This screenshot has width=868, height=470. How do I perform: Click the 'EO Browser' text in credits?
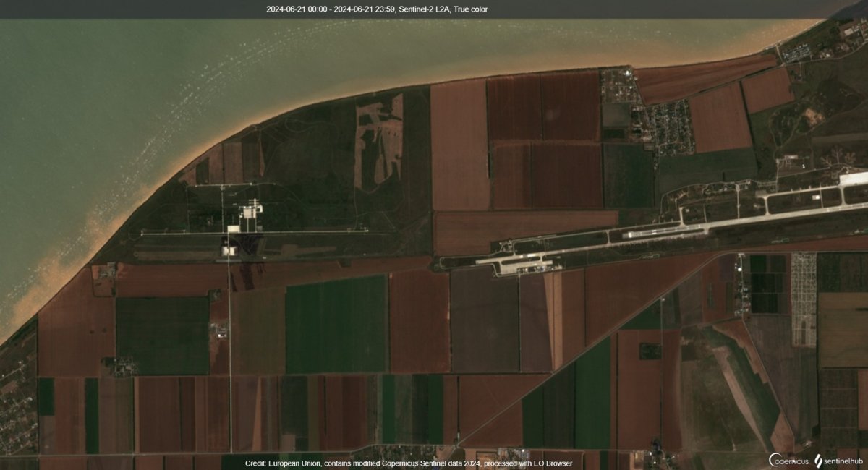[554, 463]
